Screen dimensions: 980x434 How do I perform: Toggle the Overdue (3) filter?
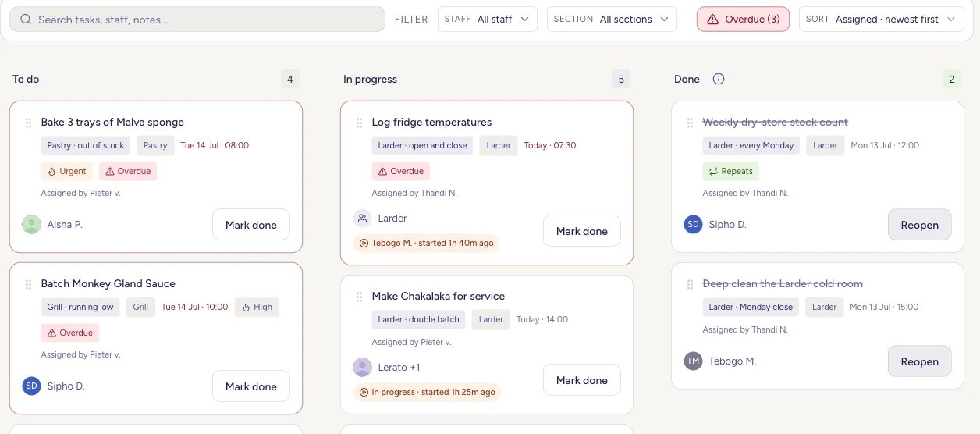[743, 20]
